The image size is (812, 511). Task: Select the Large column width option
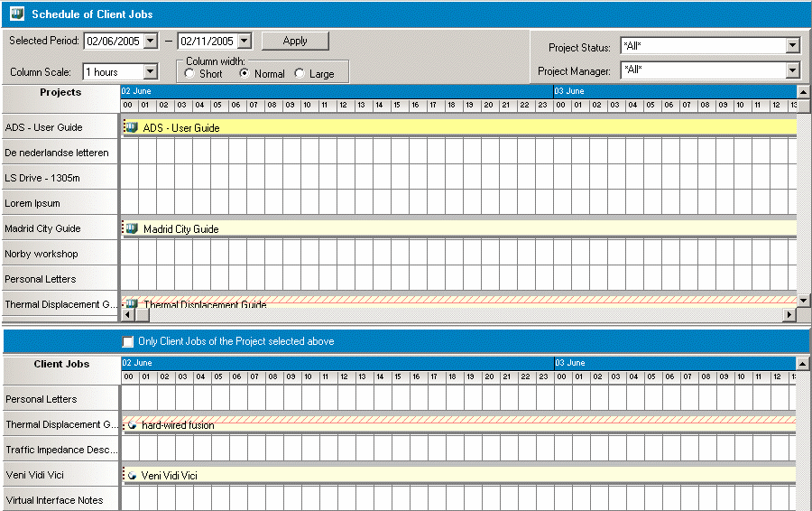[x=300, y=74]
